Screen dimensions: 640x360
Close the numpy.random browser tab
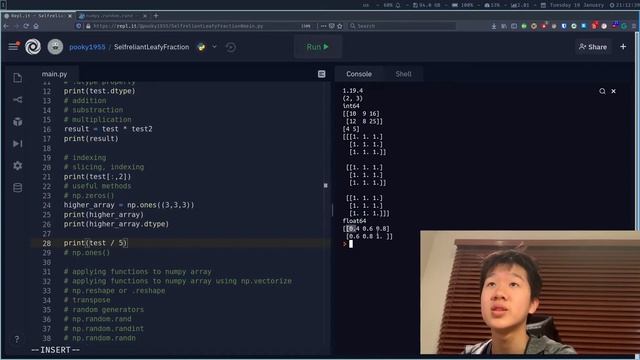pyautogui.click(x=145, y=16)
